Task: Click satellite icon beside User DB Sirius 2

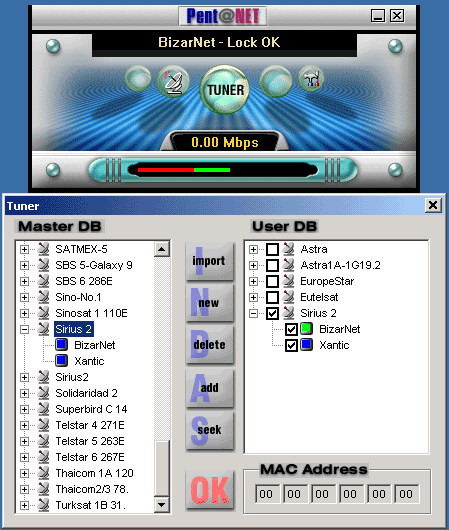Action: pos(288,313)
